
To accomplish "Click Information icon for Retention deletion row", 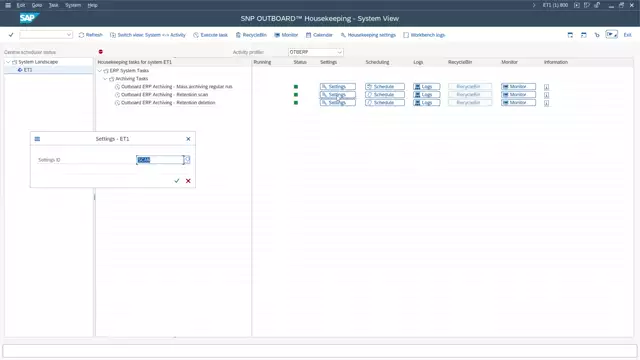I will tap(547, 103).
